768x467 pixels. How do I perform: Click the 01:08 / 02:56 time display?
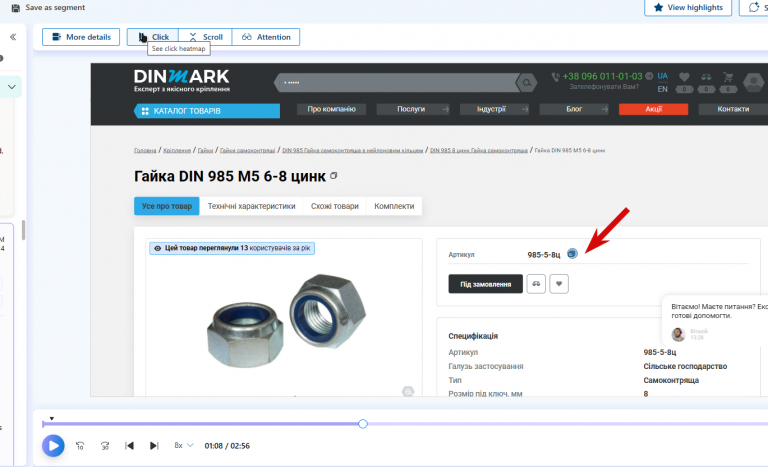[x=227, y=446]
